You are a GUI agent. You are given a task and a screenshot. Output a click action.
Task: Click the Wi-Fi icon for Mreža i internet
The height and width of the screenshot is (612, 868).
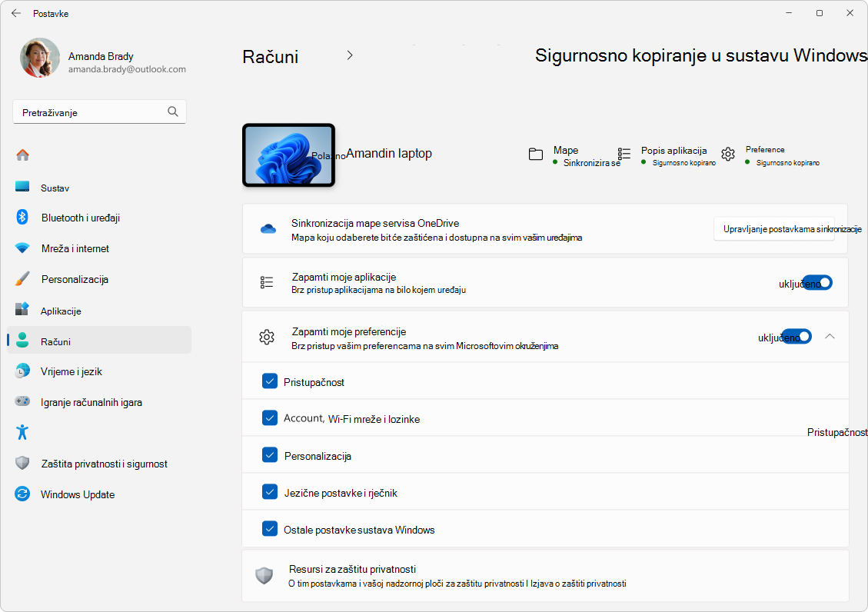[x=22, y=248]
